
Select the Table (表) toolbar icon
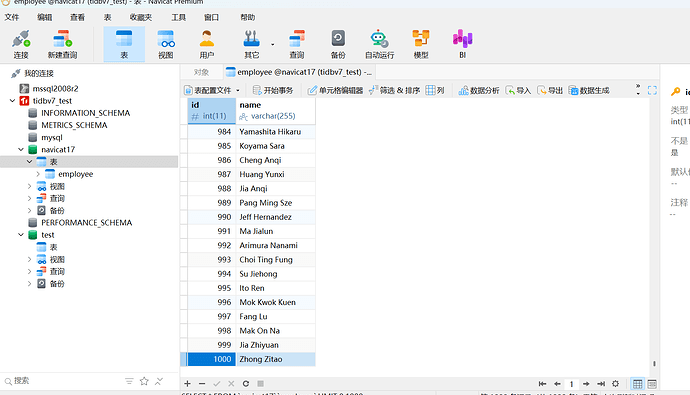click(124, 44)
